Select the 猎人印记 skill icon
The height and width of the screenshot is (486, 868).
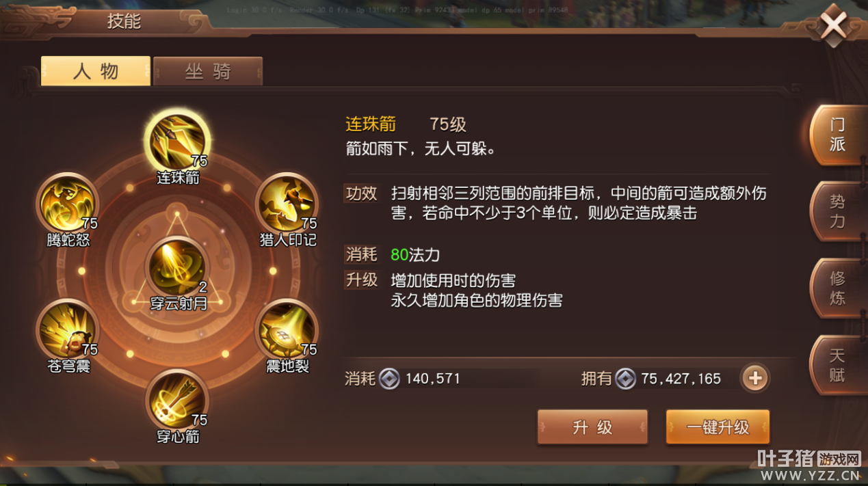[287, 203]
